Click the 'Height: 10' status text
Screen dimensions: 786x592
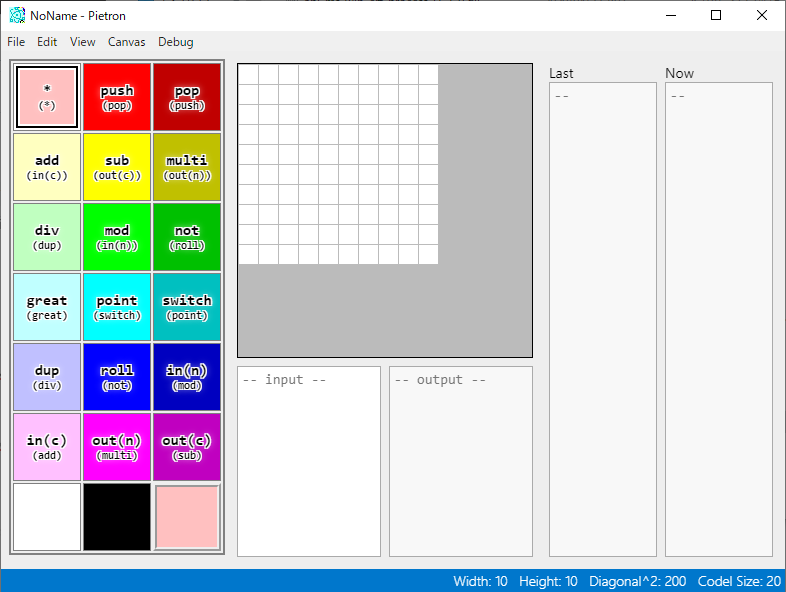(548, 581)
